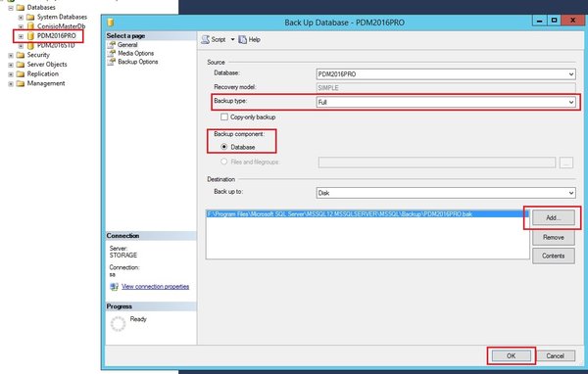The image size is (588, 374).
Task: Click the Databases folder icon
Action: tap(21, 8)
